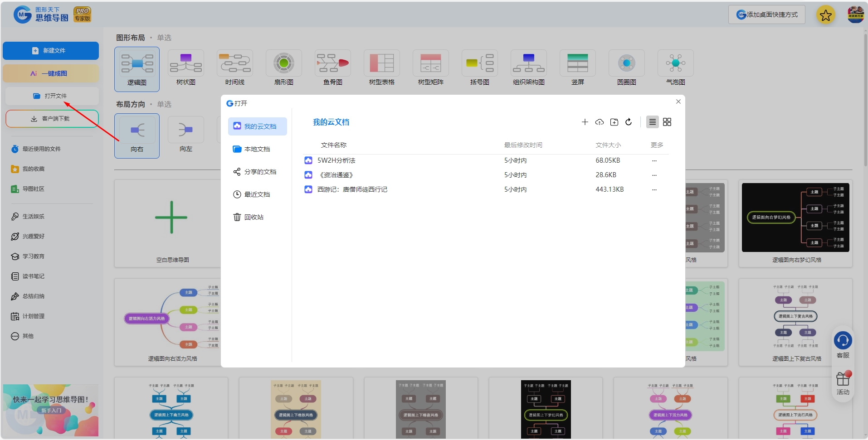
Task: Switch to grid view in dialog
Action: [667, 122]
